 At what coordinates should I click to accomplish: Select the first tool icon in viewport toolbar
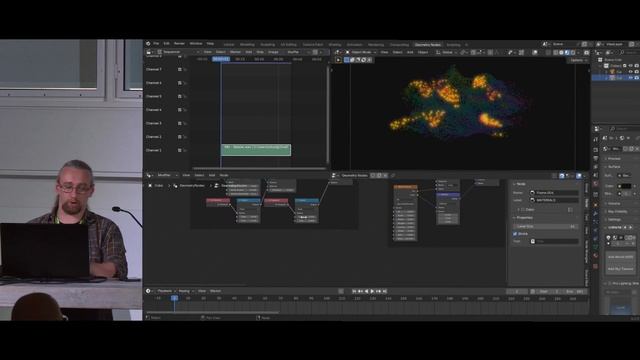(x=338, y=60)
